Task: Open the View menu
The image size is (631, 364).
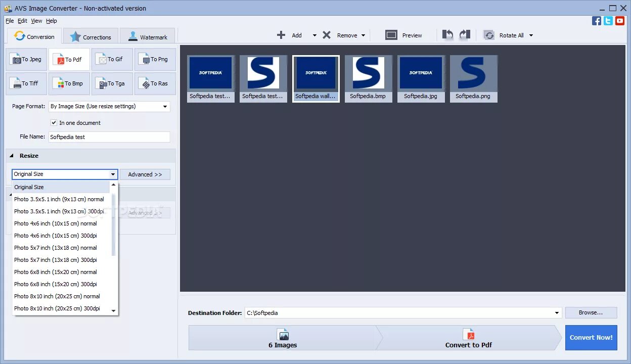Action: pyautogui.click(x=36, y=21)
